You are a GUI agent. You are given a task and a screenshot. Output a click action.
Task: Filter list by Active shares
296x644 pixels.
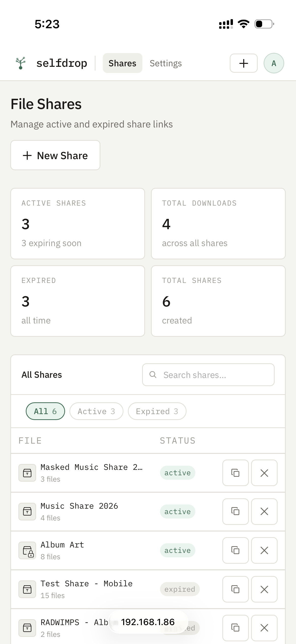[96, 411]
